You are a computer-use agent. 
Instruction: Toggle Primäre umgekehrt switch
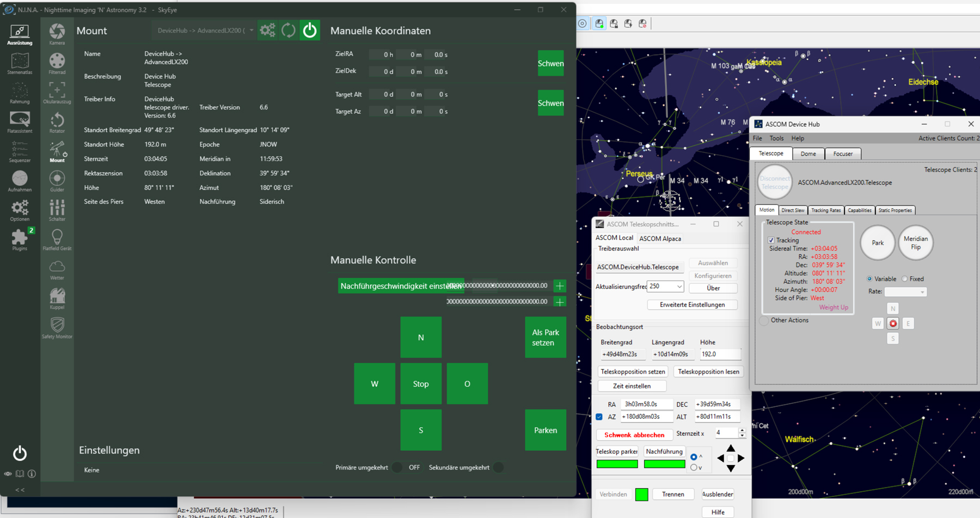pos(398,467)
